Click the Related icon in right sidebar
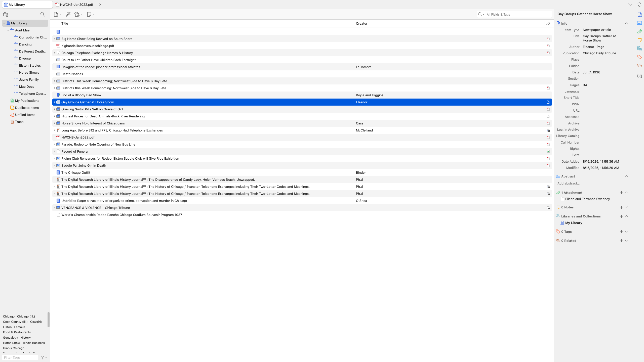The height and width of the screenshot is (362, 644). [x=639, y=66]
